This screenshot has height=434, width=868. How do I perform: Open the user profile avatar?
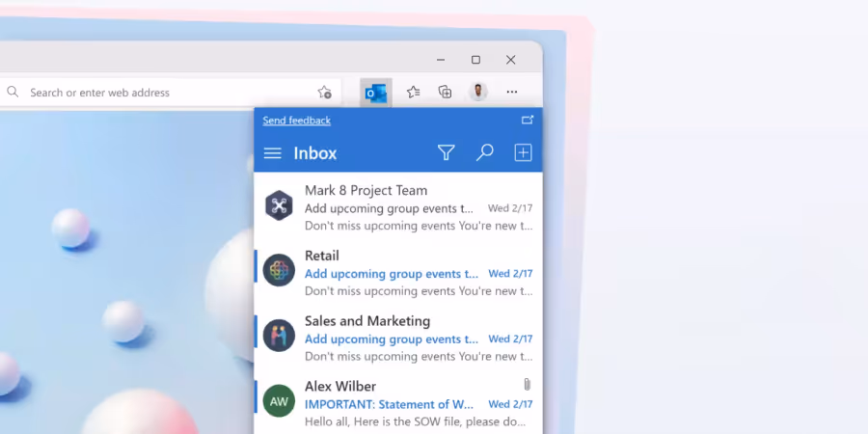click(478, 92)
